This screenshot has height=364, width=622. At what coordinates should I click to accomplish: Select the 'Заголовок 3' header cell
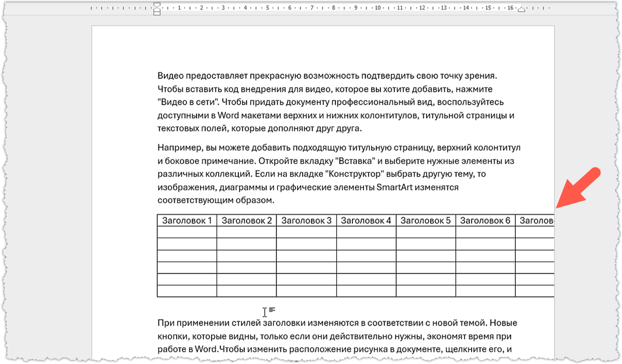[306, 219]
